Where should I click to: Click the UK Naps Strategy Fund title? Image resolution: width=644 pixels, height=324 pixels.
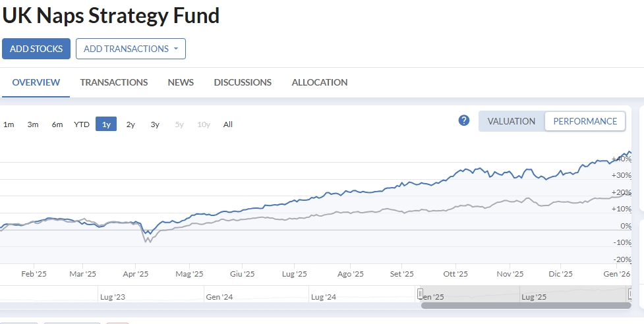pyautogui.click(x=111, y=16)
